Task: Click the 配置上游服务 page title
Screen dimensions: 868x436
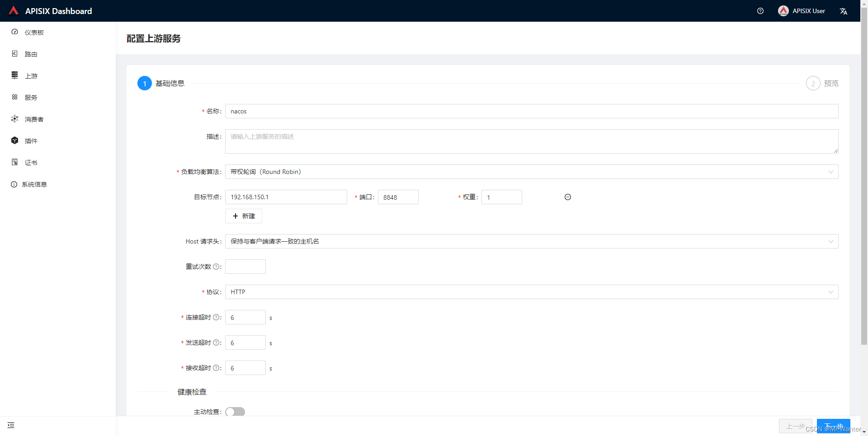Action: click(x=154, y=38)
